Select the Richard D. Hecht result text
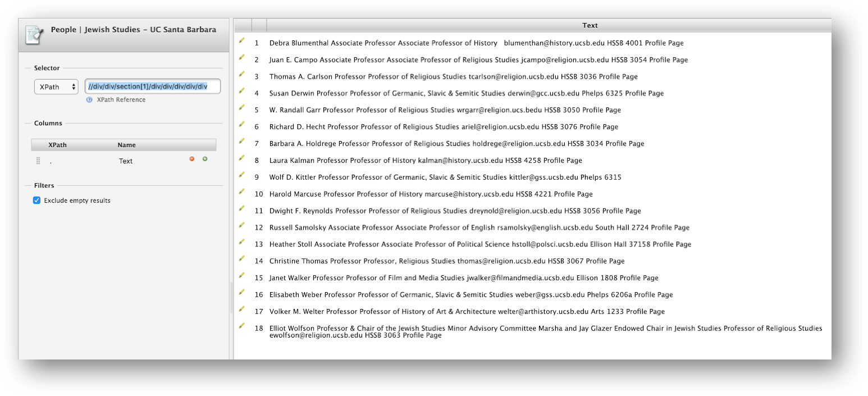868x396 pixels. click(444, 127)
